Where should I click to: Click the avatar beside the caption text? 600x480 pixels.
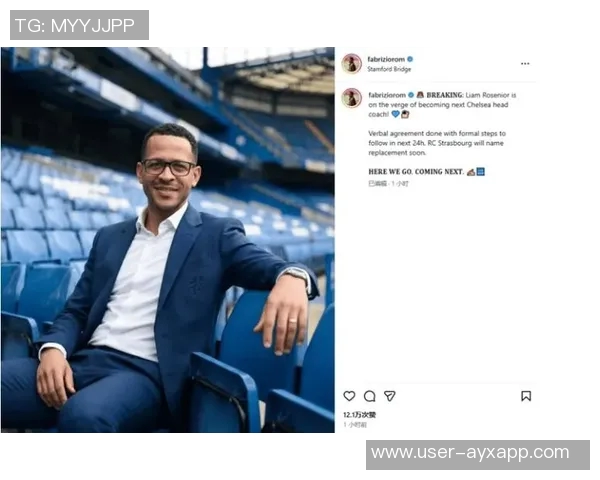point(352,98)
